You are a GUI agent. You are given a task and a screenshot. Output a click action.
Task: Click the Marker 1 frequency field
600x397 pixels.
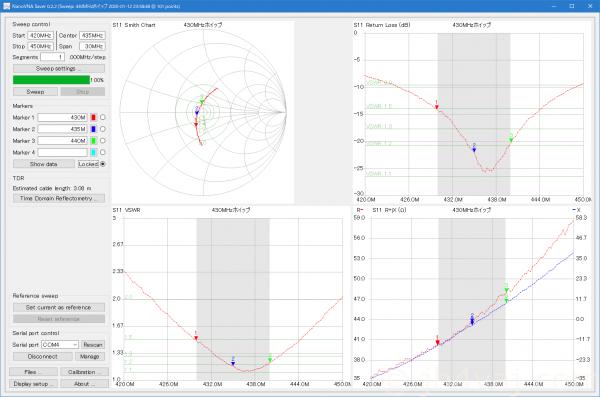point(62,118)
